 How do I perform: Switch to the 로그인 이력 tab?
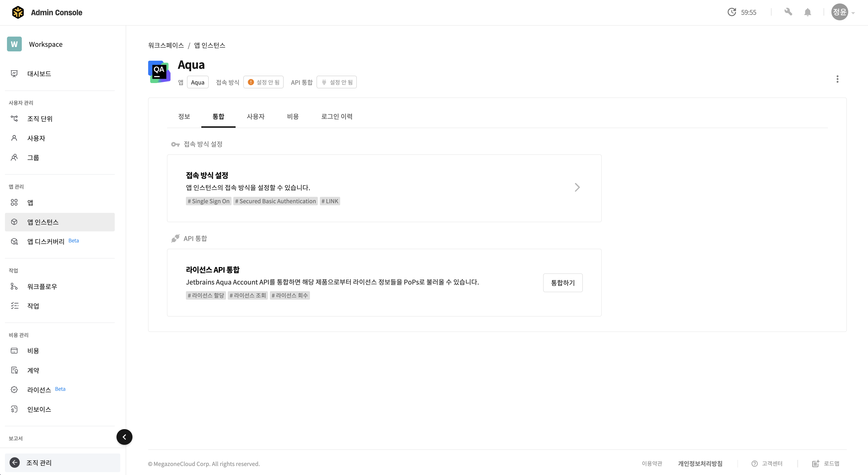(x=337, y=116)
